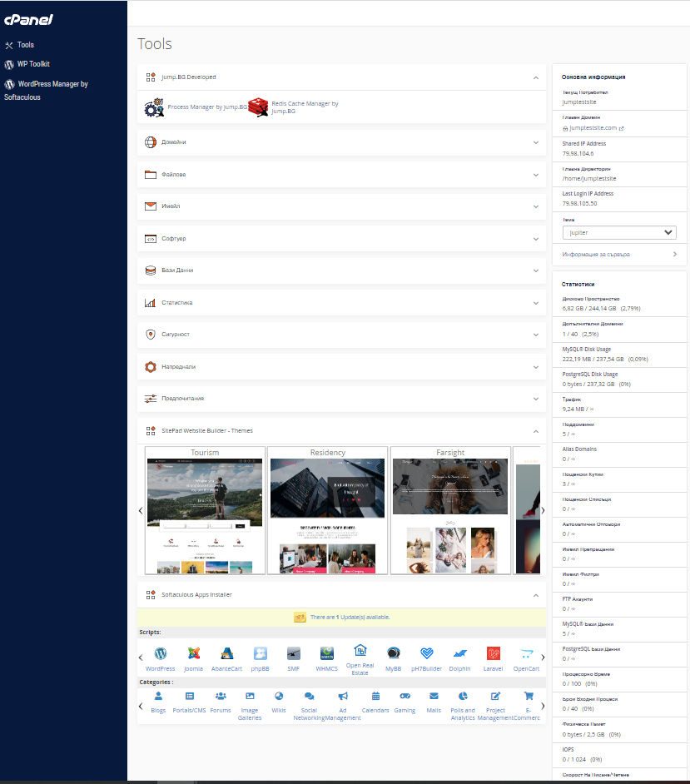
Task: Expand the Бази Данни section
Action: pyautogui.click(x=341, y=270)
